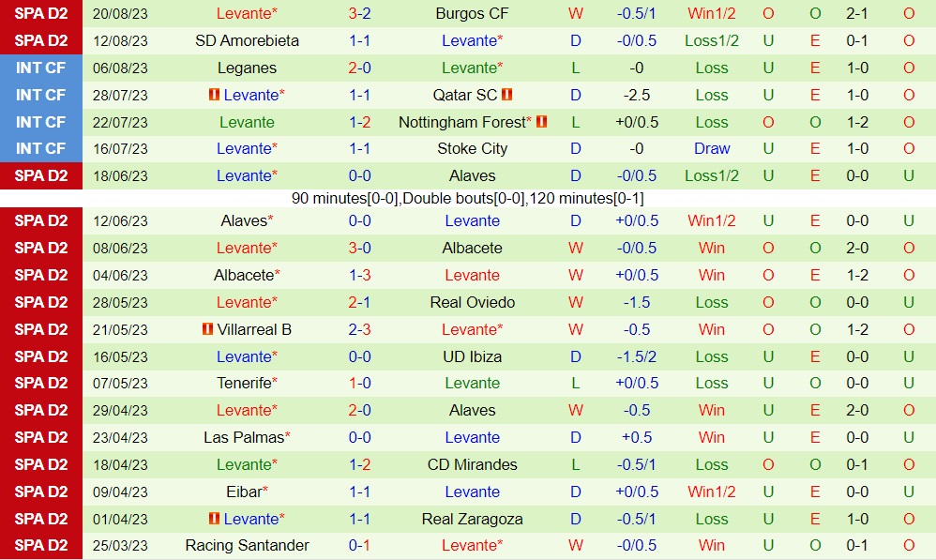The height and width of the screenshot is (560, 936).
Task: Open the CD Mirandes team link
Action: (x=472, y=464)
